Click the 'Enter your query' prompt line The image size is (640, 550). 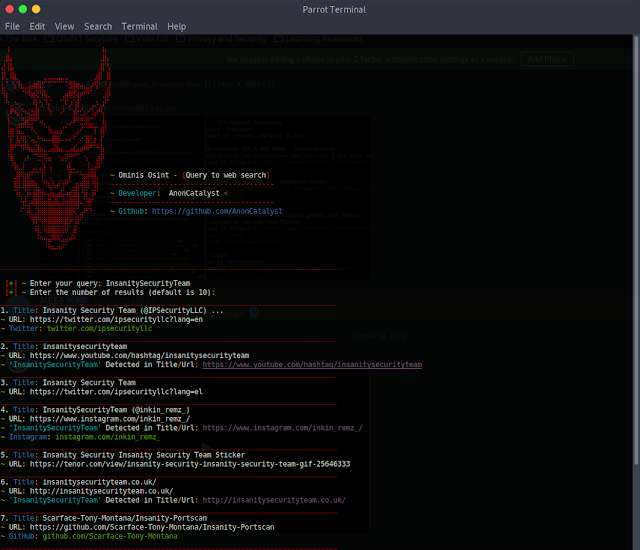pos(98,283)
